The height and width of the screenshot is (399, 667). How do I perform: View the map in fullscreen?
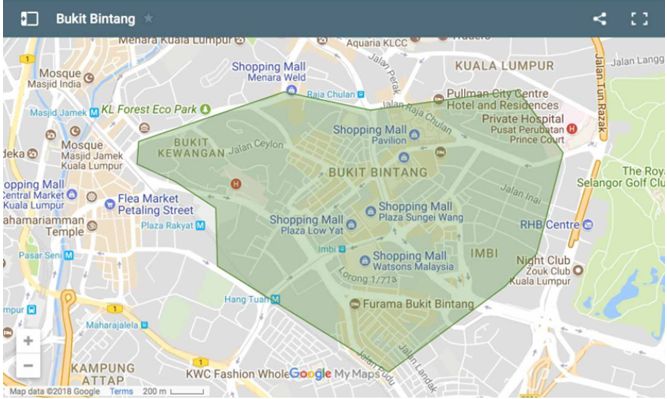(639, 19)
